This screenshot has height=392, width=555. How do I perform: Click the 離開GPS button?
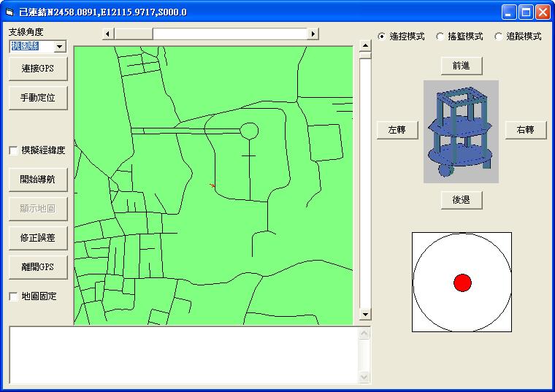(38, 267)
